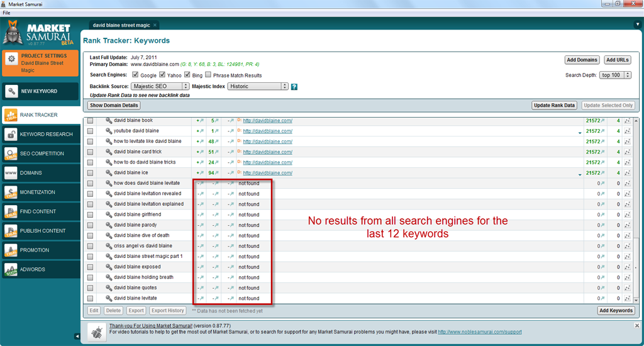Expand the david blaine ice row arrow
Viewport: 644px width, 346px height.
coord(579,175)
